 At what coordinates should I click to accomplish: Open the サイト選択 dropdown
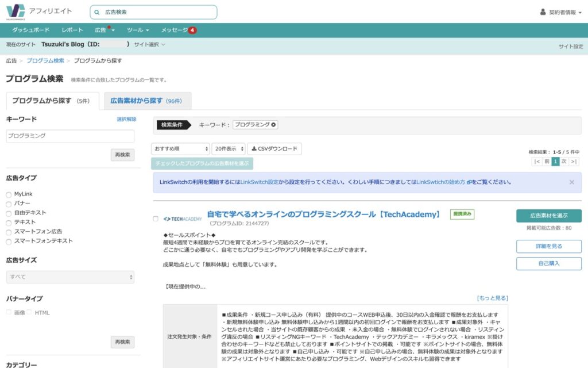pyautogui.click(x=150, y=44)
